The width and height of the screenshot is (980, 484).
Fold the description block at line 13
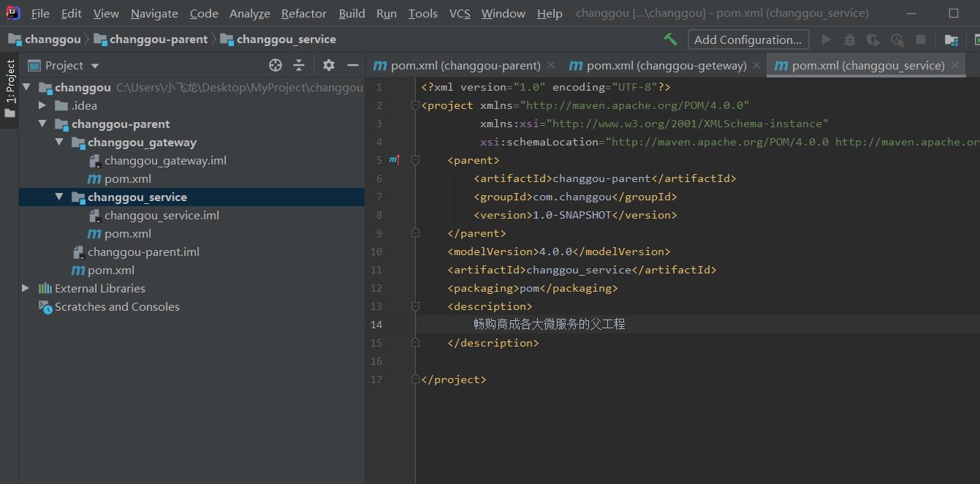tap(415, 306)
